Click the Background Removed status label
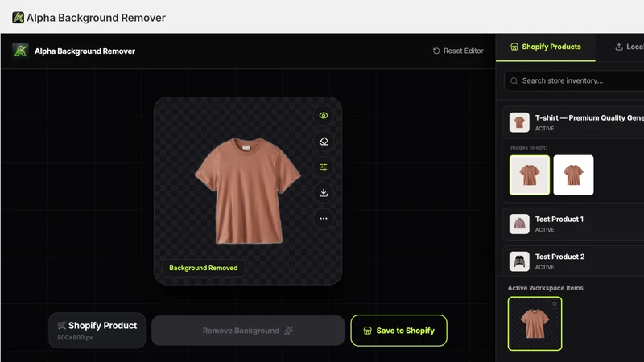Viewport: 644px width, 362px height. pyautogui.click(x=204, y=268)
